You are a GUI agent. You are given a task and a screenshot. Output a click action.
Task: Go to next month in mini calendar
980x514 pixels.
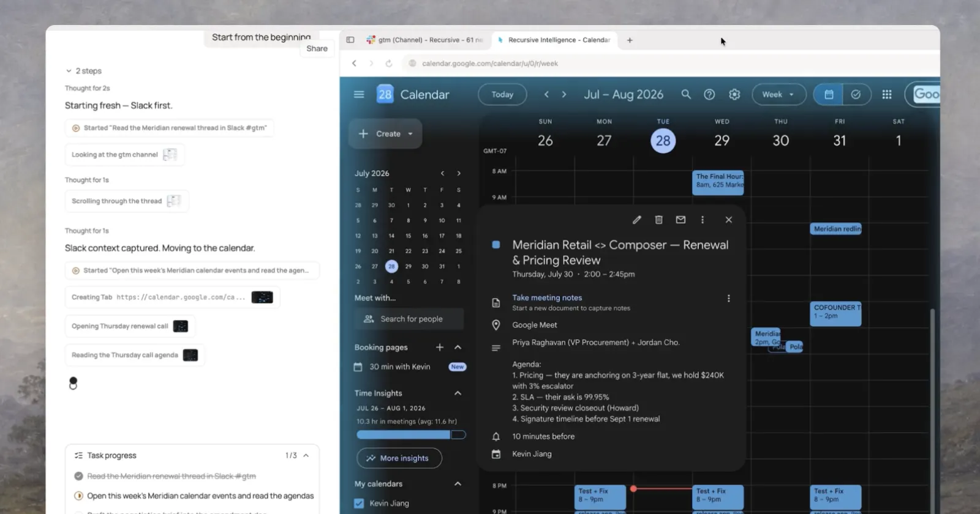click(x=459, y=173)
